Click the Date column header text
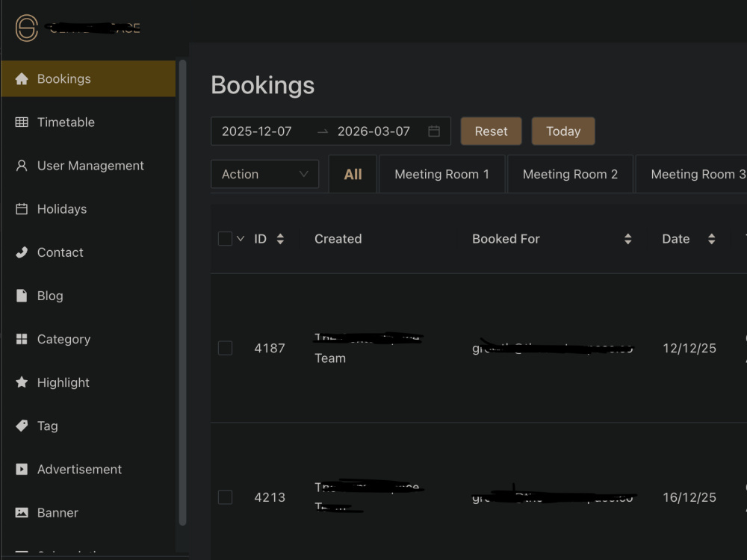Image resolution: width=747 pixels, height=560 pixels. tap(675, 239)
